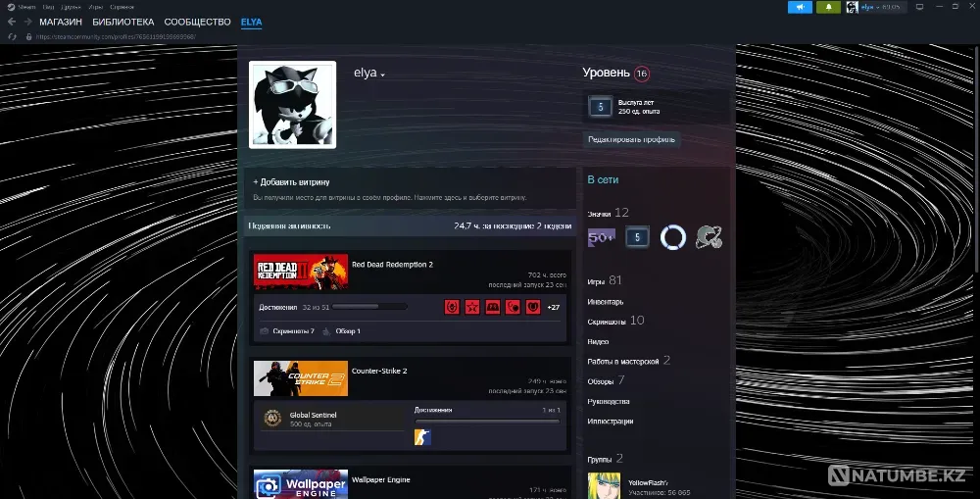This screenshot has width=980, height=499.
Task: Open the Скриншоты 10 link
Action: pos(615,321)
